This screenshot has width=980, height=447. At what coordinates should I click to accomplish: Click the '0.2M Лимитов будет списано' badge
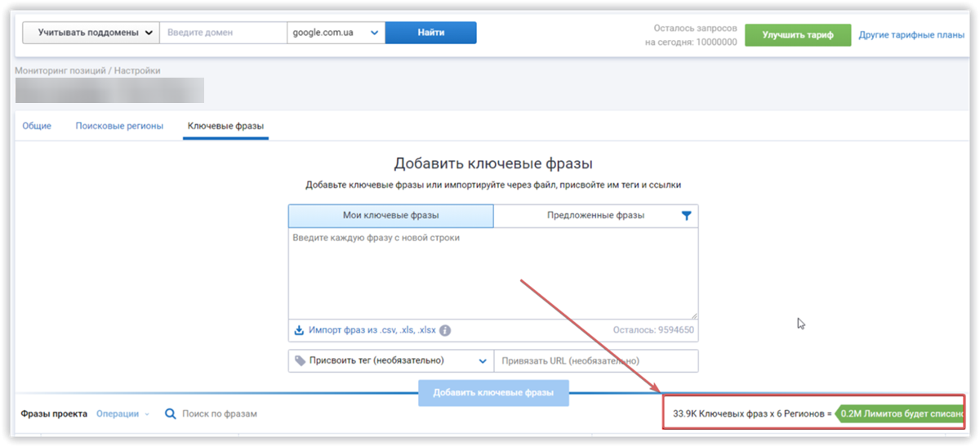901,413
